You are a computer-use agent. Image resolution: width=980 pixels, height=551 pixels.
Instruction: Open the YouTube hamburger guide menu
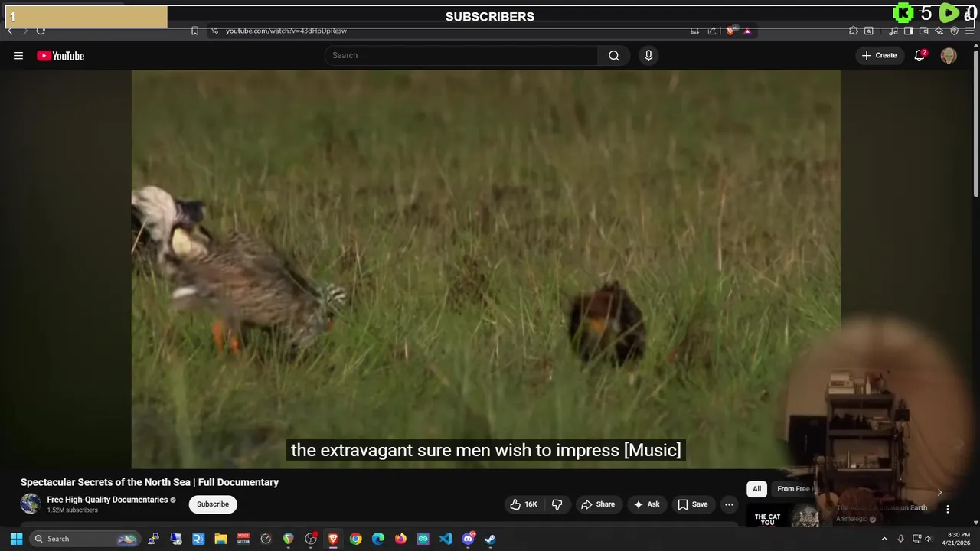[18, 55]
